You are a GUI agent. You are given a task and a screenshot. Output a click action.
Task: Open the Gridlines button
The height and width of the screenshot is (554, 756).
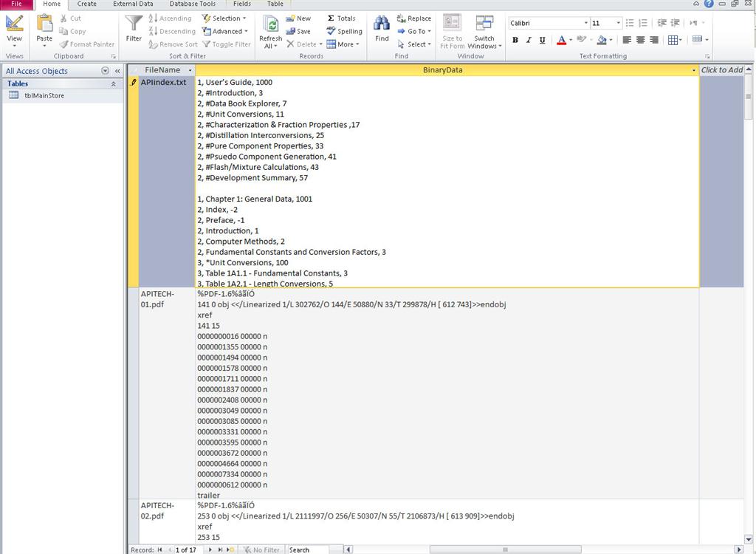tap(675, 40)
